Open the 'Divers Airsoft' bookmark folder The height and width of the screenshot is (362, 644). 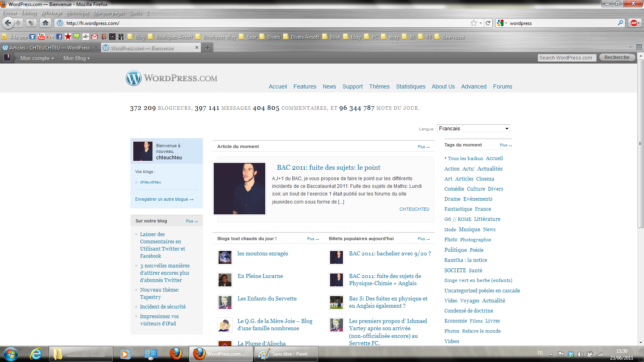301,37
